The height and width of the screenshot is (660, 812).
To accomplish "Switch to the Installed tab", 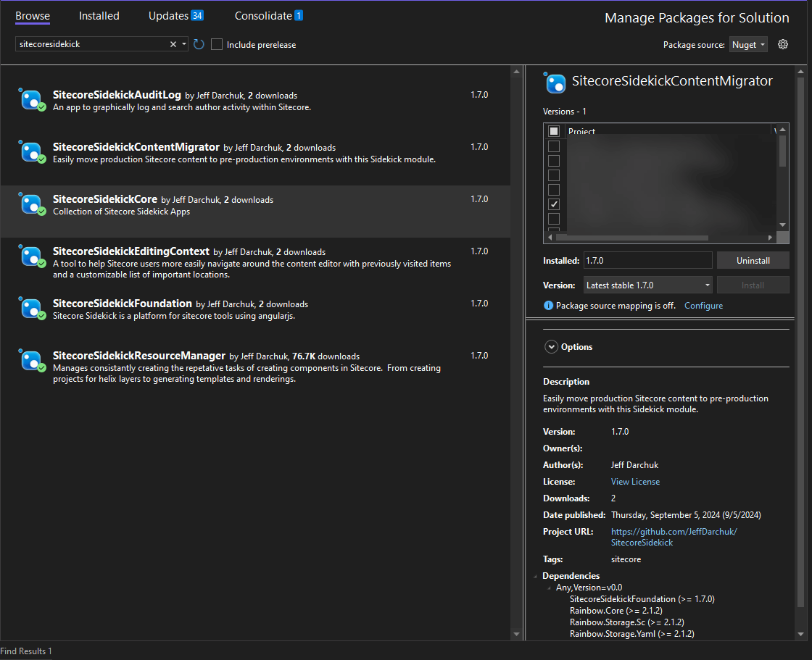I will 99,16.
